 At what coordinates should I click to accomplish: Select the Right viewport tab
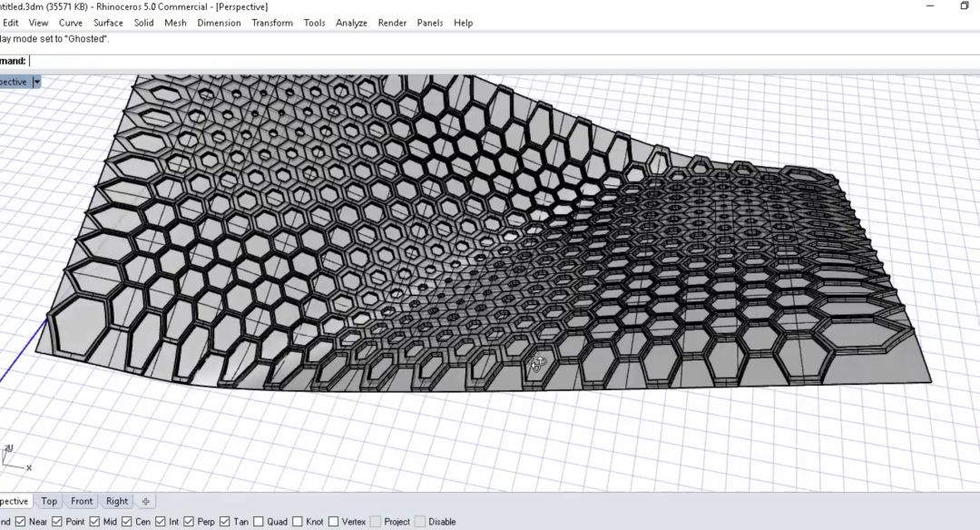117,501
